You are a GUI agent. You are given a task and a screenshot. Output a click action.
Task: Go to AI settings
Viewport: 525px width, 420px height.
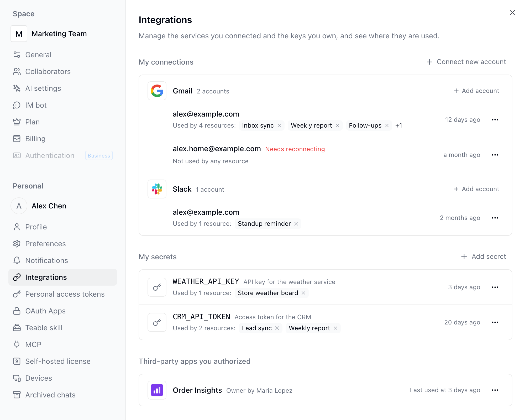coord(63,88)
